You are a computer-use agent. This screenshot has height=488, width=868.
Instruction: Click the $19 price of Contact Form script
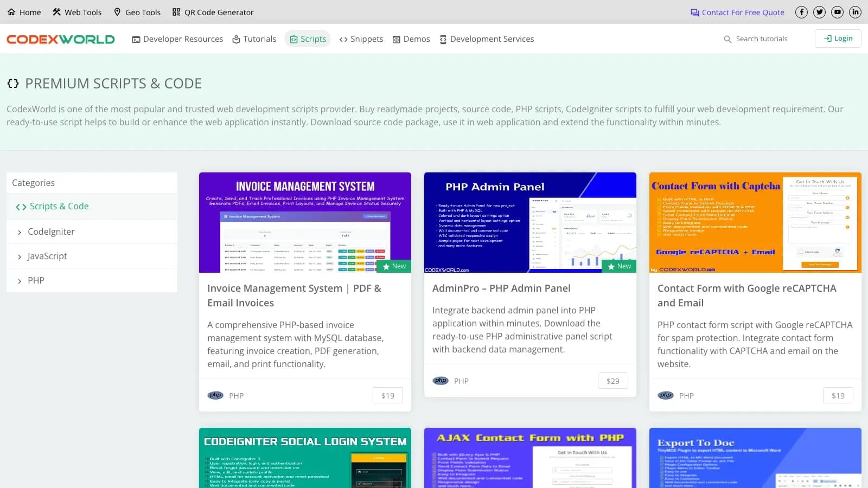(838, 396)
